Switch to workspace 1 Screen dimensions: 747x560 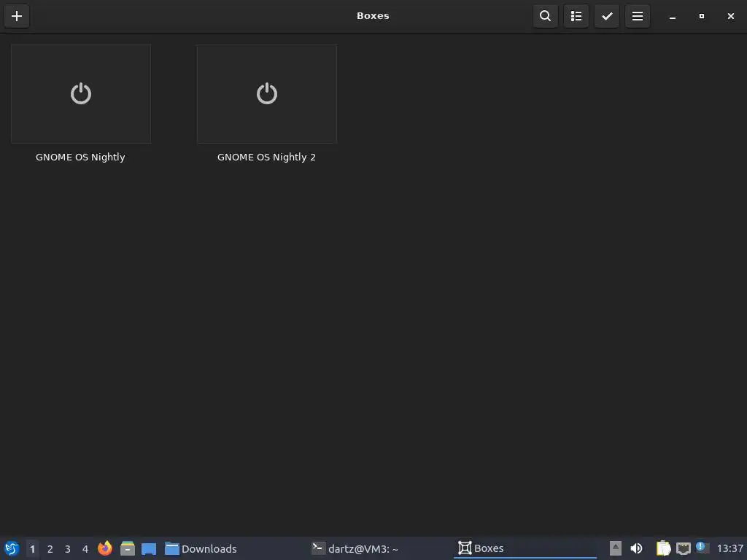[x=32, y=549]
